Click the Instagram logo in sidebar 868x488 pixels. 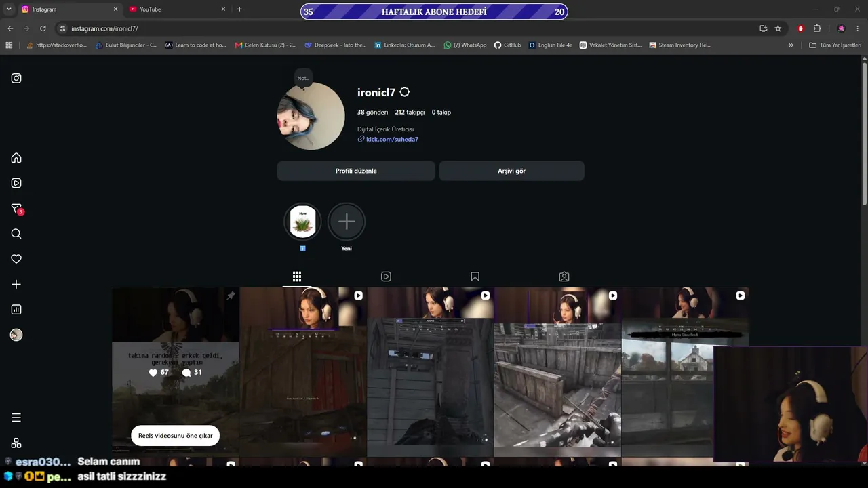pos(16,78)
